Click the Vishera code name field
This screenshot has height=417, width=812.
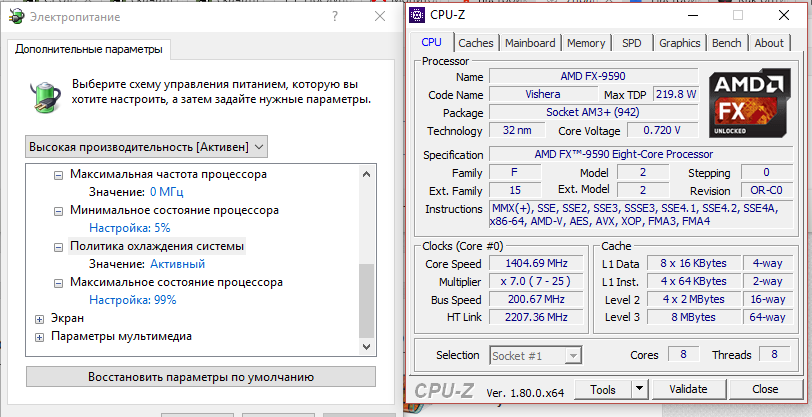(x=543, y=94)
